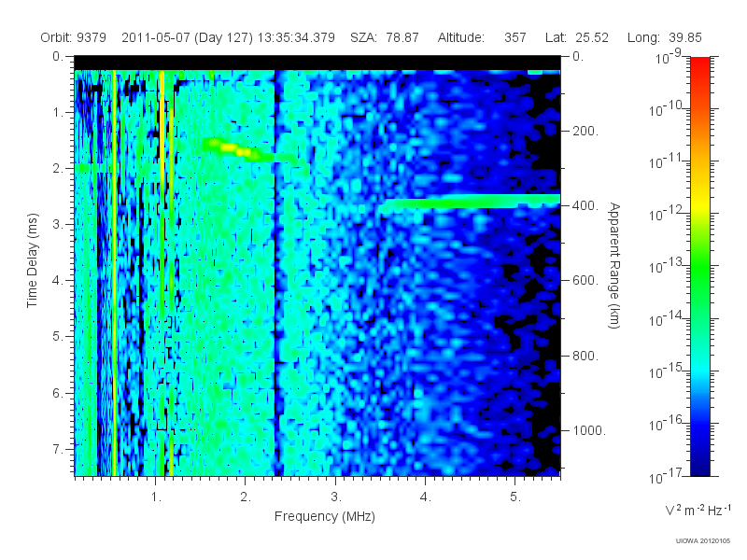The image size is (747, 560).
Task: Click the 'Long: 39.85' value
Action: (665, 37)
